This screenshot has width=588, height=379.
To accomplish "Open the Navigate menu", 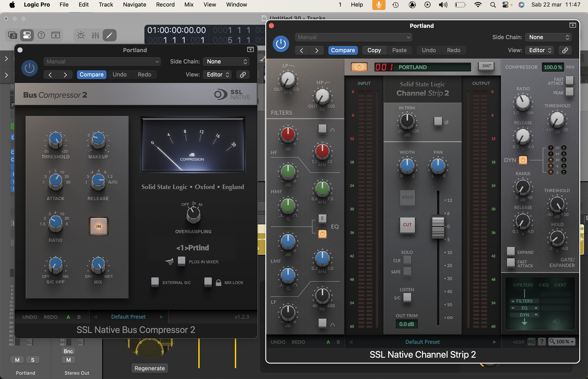I will coord(134,5).
